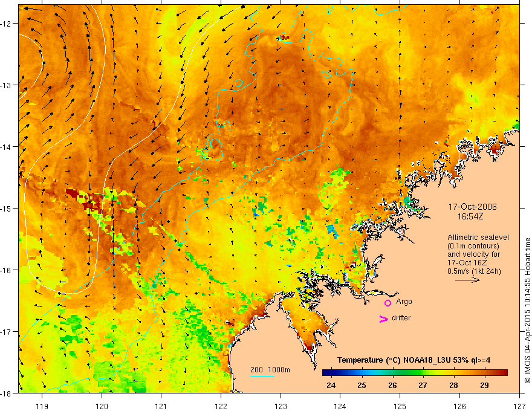Click the 125 longitude axis label
532x411 pixels.
pyautogui.click(x=400, y=406)
